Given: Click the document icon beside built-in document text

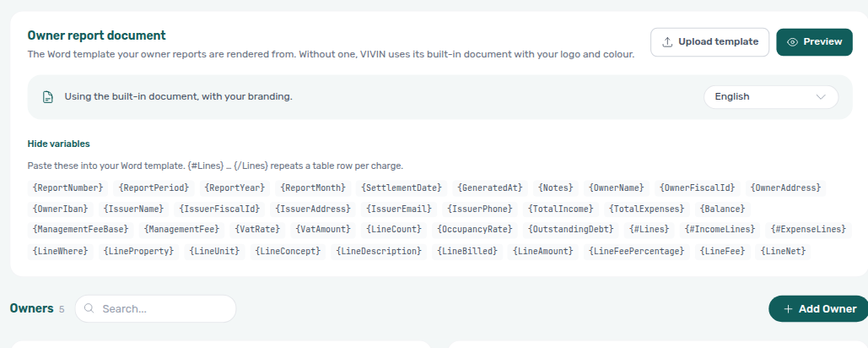Looking at the screenshot, I should [48, 97].
